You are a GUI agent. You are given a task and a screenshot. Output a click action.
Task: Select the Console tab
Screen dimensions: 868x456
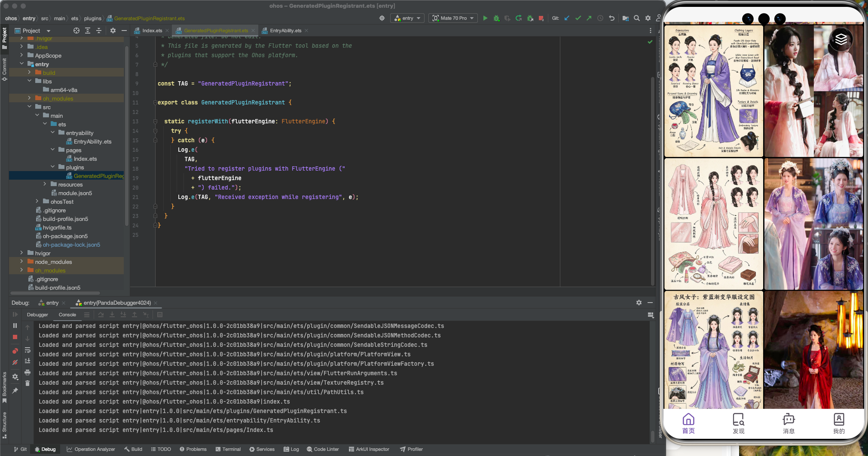[67, 315]
